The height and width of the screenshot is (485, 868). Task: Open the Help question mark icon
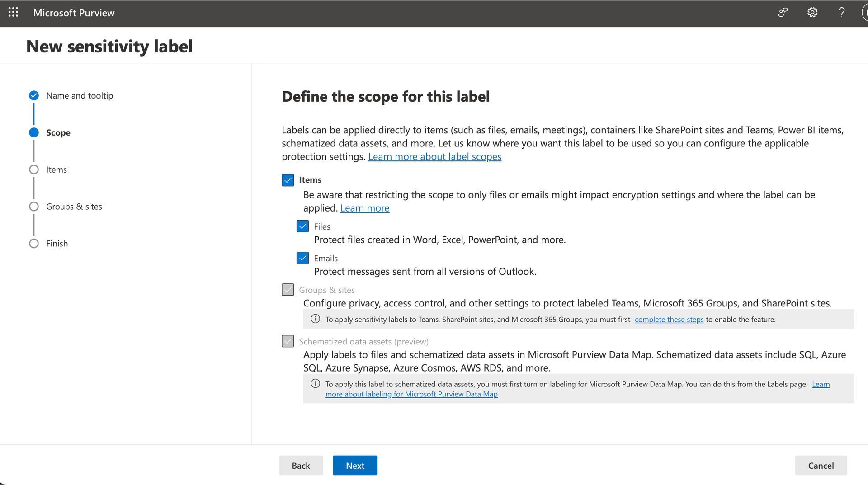[841, 13]
